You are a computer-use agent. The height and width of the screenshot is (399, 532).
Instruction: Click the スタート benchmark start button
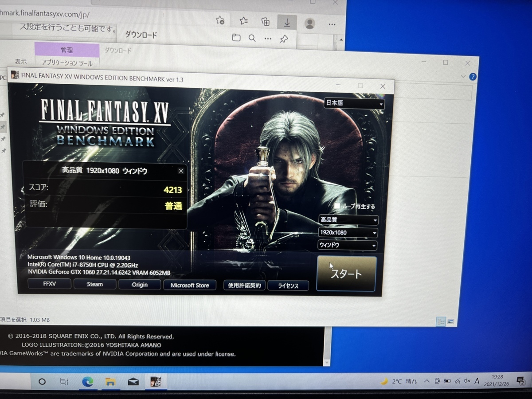coord(346,274)
